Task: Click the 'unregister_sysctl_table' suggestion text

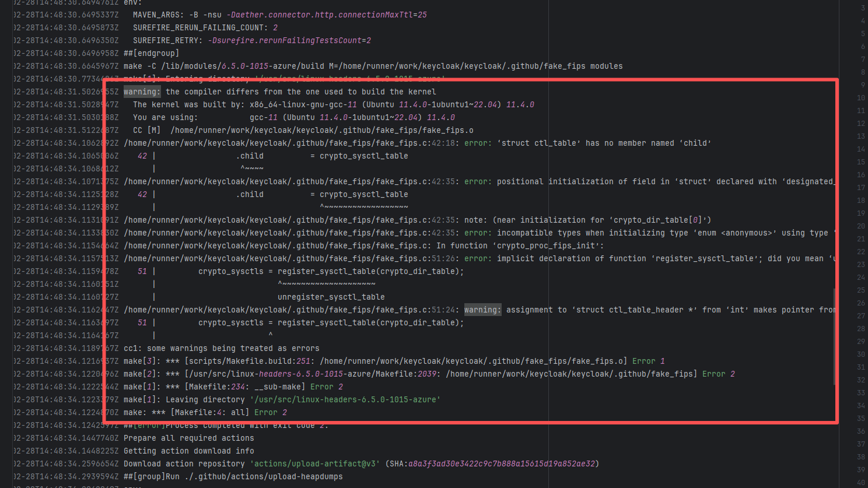Action: pos(331,297)
